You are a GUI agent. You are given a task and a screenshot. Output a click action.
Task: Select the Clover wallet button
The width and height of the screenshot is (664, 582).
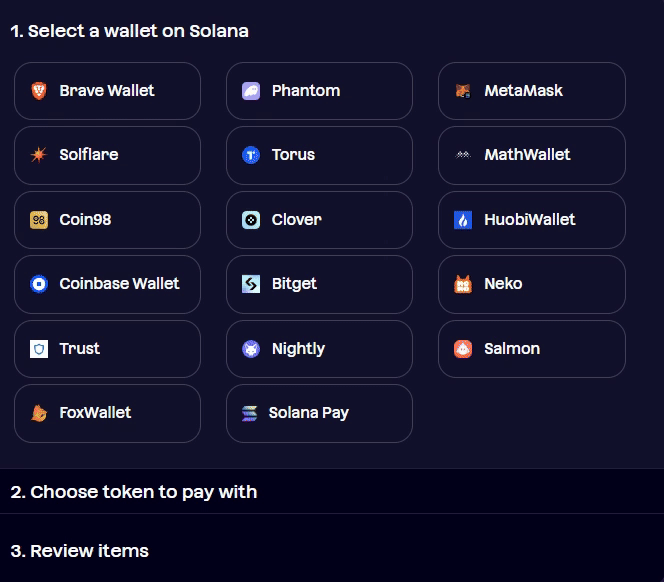pos(319,220)
